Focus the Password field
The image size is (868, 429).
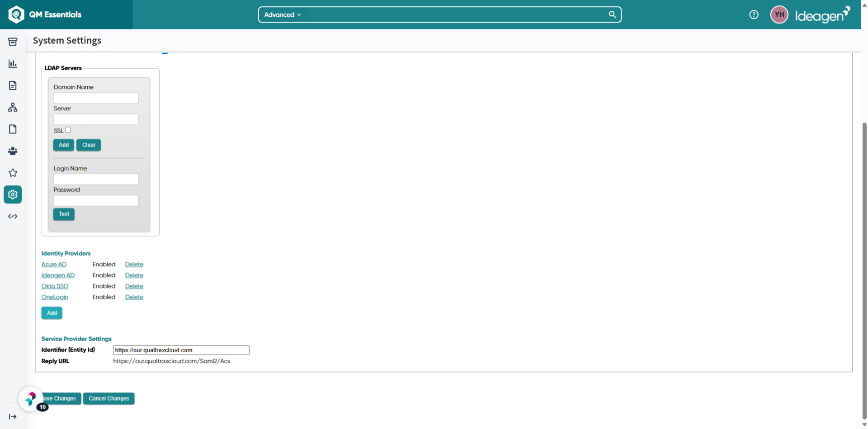tap(96, 201)
